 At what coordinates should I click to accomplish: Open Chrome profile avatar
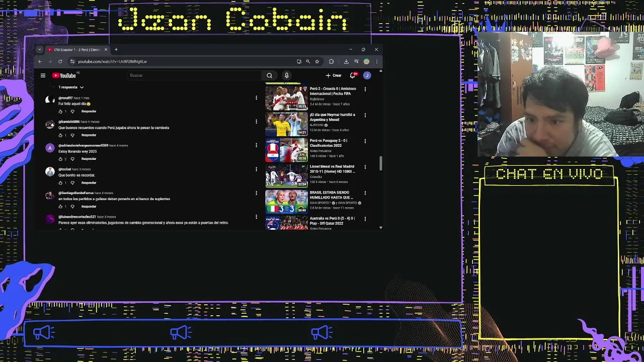tap(366, 61)
